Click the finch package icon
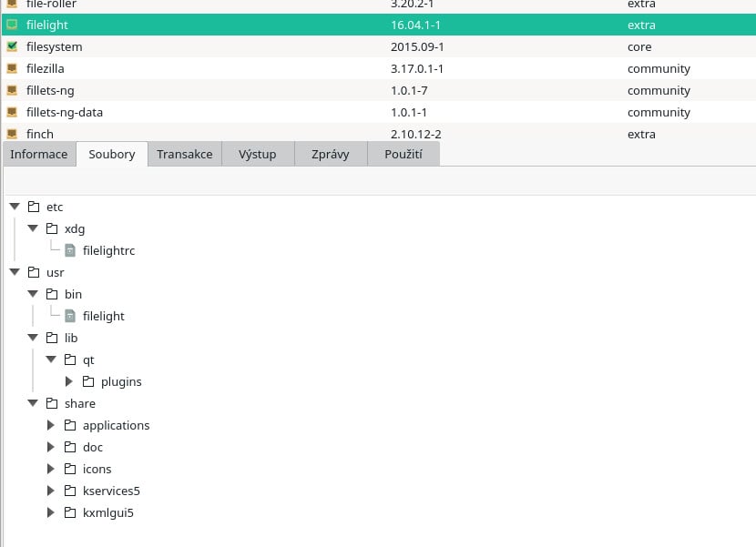Screen dimensions: 756x547 coord(13,134)
